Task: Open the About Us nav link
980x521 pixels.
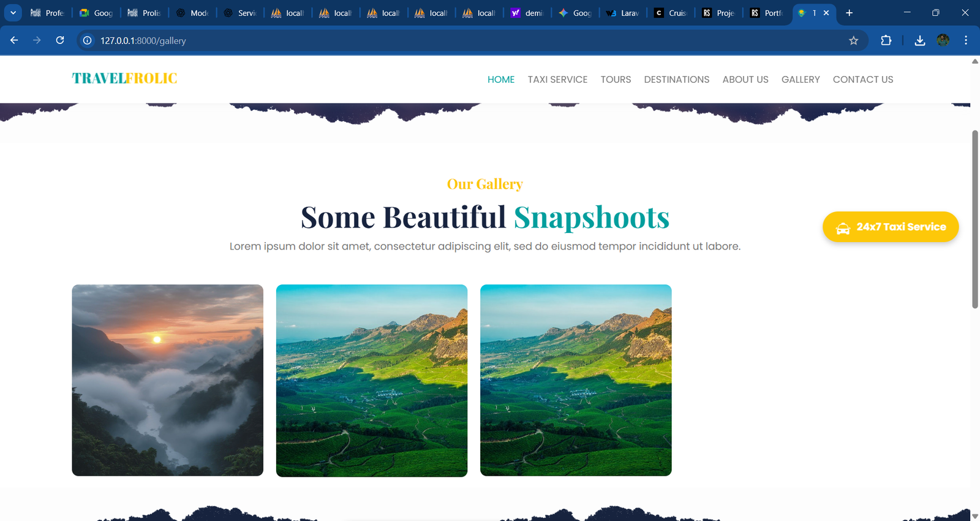Action: click(x=745, y=80)
